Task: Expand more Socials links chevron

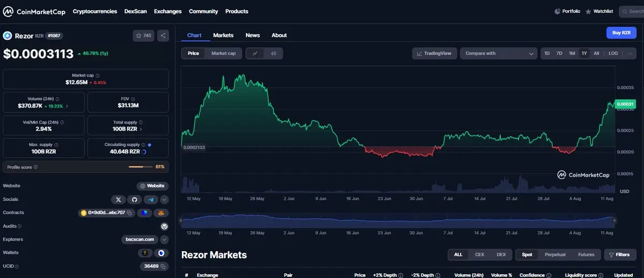Action: pyautogui.click(x=165, y=199)
